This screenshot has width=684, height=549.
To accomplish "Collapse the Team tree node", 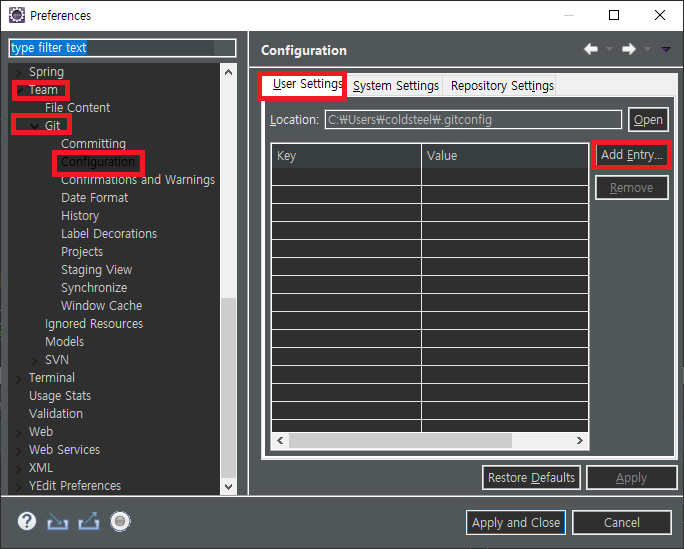I will (x=20, y=90).
